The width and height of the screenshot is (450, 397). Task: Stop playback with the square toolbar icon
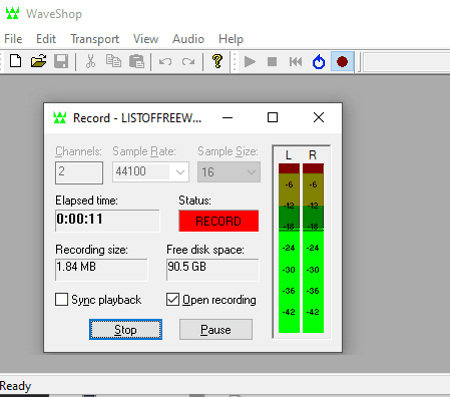click(x=272, y=62)
